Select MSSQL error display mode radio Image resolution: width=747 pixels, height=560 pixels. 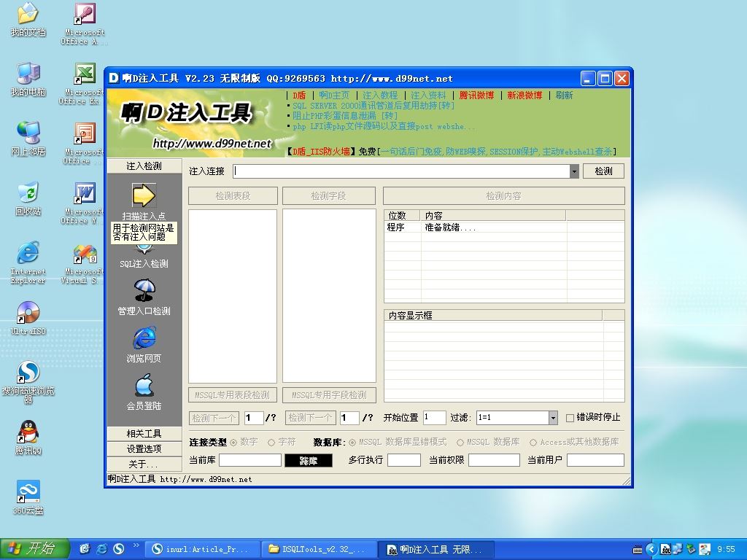pyautogui.click(x=352, y=443)
